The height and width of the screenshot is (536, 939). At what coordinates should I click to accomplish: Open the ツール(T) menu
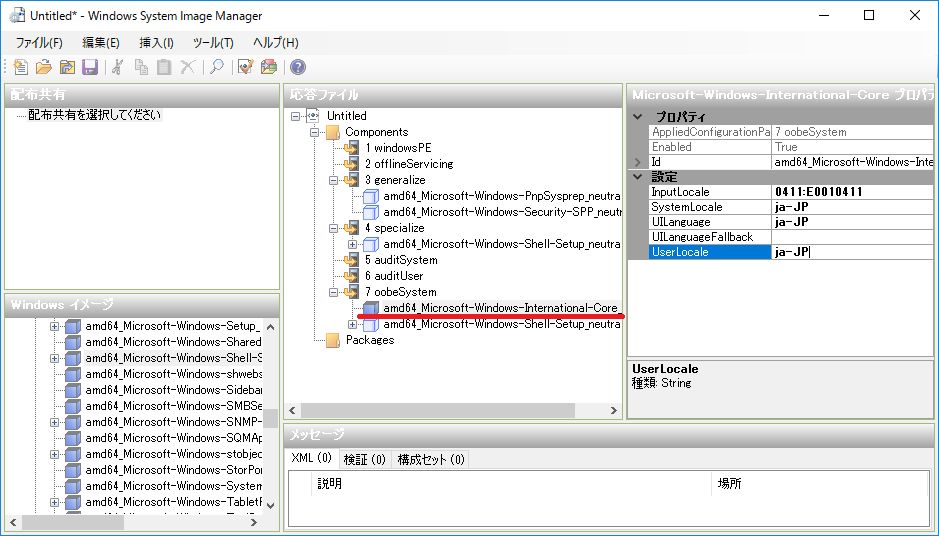(213, 43)
